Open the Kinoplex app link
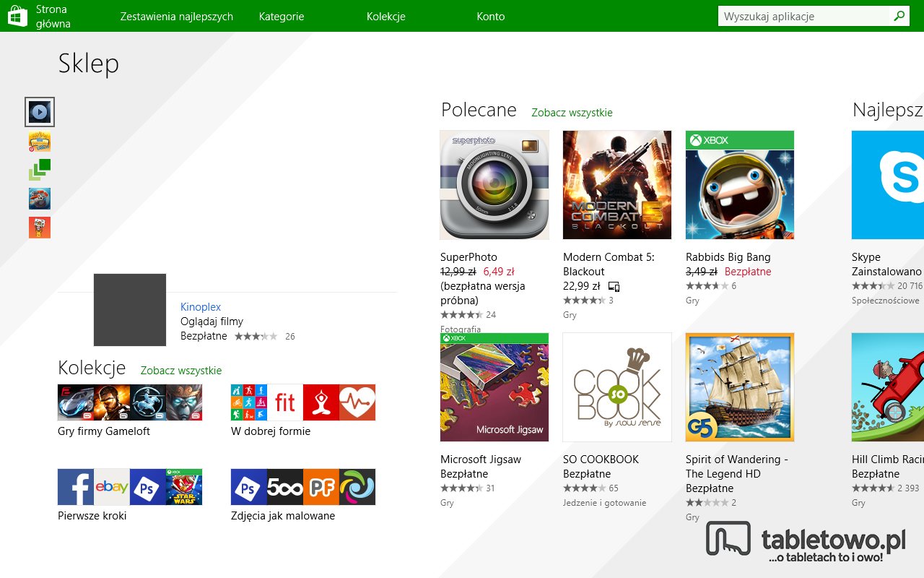Screen dimensions: 924x578 (x=201, y=307)
